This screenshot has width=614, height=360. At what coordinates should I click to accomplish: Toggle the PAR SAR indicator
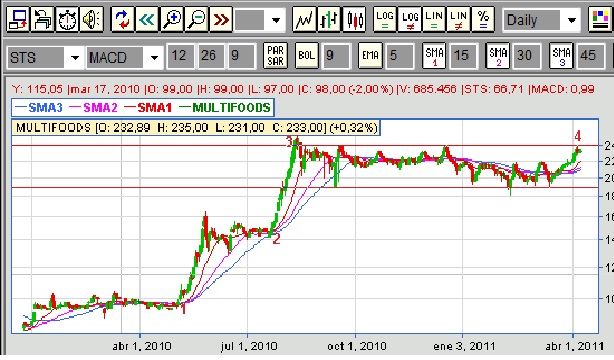(x=275, y=55)
